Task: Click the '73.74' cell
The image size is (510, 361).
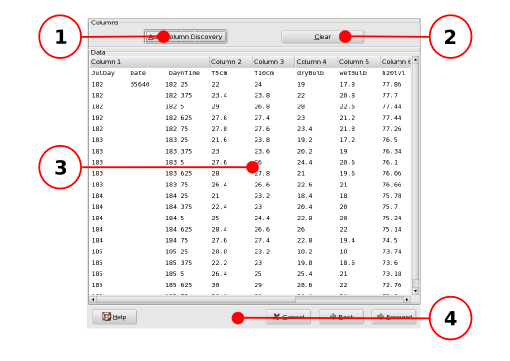Action: (x=392, y=251)
